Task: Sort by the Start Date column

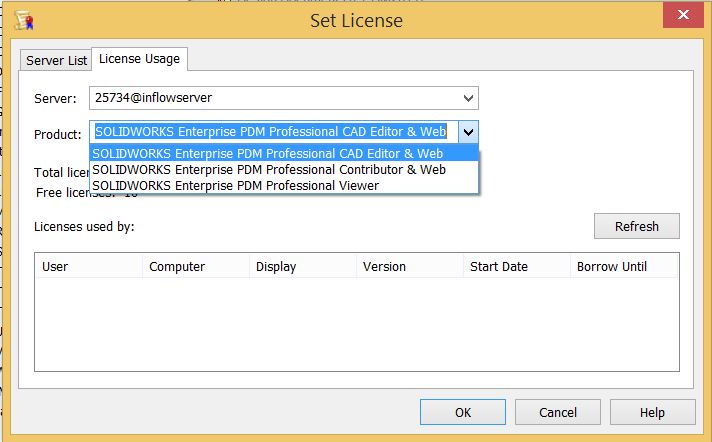Action: click(x=516, y=266)
